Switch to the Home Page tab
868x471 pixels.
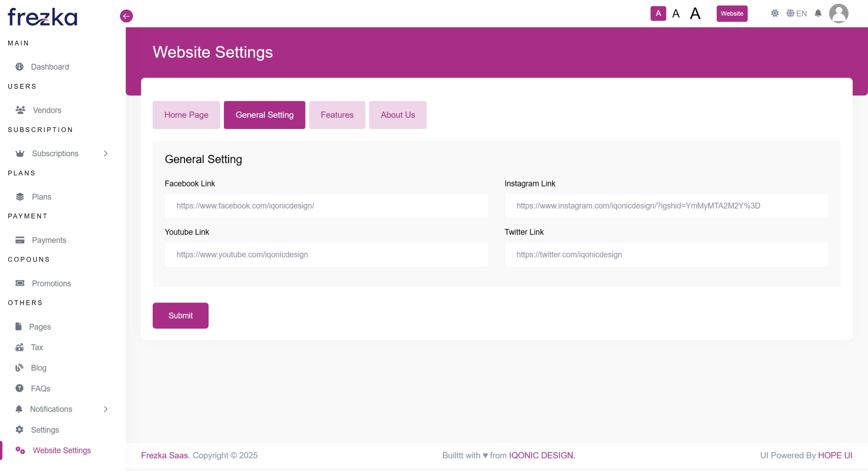(186, 115)
